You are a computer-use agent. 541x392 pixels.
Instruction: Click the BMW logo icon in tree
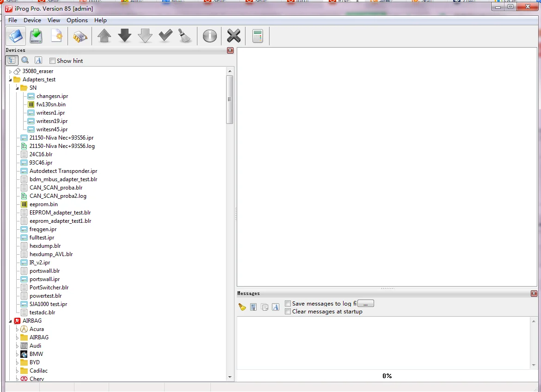coord(24,354)
